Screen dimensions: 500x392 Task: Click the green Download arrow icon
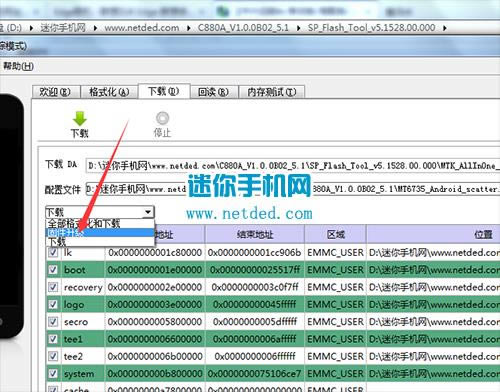80,118
